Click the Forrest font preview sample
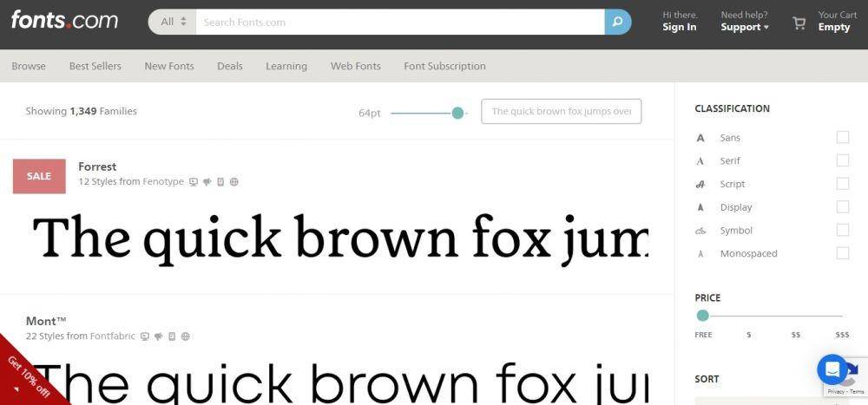 tap(340, 239)
